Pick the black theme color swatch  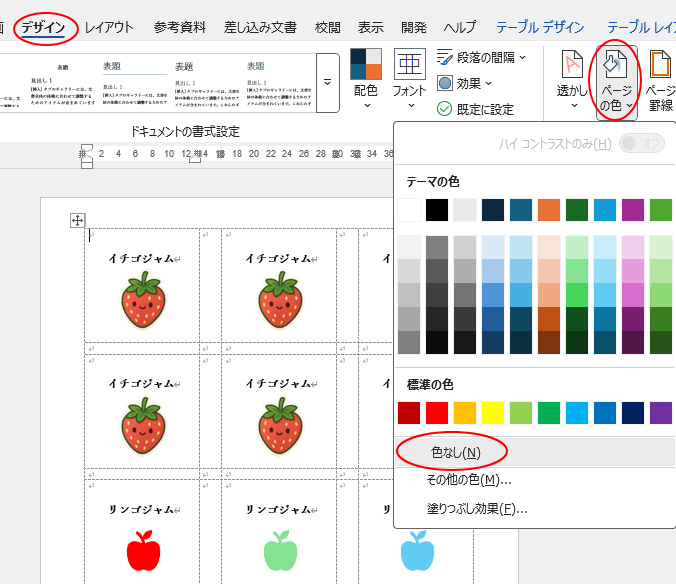[x=437, y=210]
